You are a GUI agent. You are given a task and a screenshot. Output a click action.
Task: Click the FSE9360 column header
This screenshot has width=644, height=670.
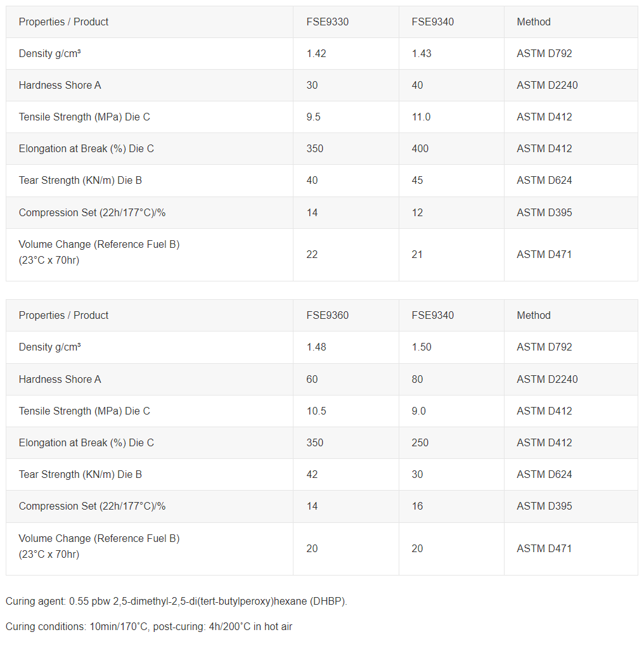pyautogui.click(x=327, y=316)
